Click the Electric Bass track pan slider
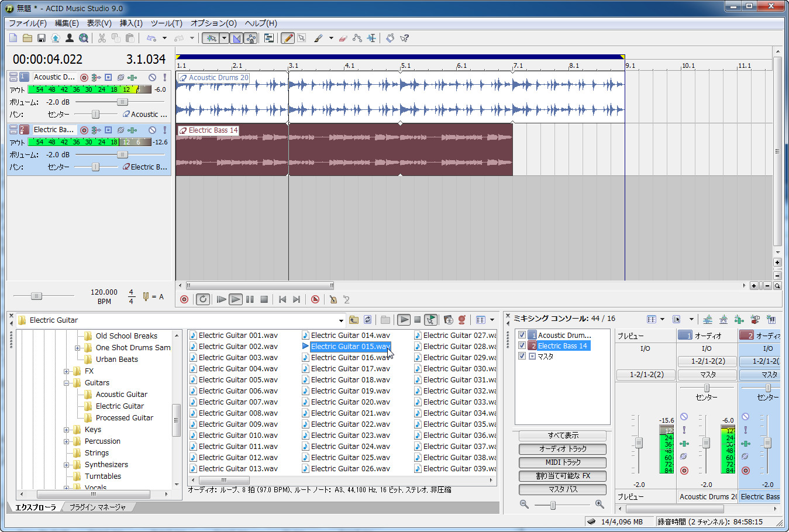The image size is (789, 532). (x=95, y=167)
